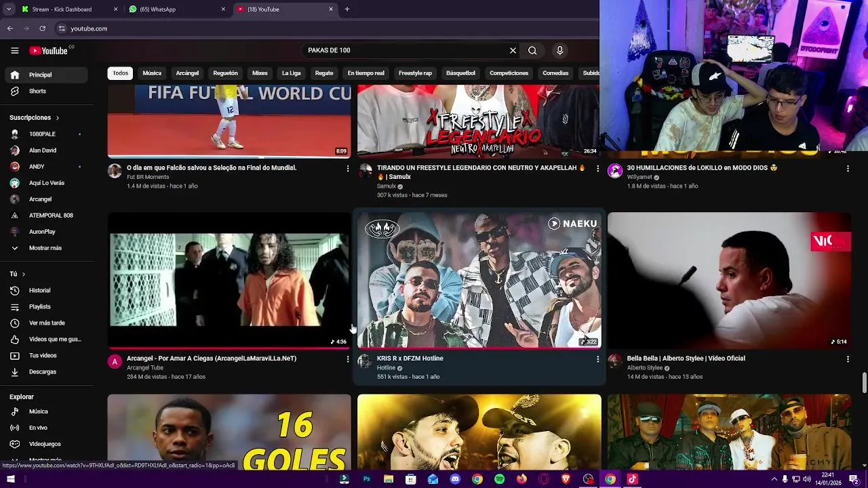Screen dimensions: 868x488
Task: Open the Arcangel Tube channel name
Action: (x=145, y=367)
